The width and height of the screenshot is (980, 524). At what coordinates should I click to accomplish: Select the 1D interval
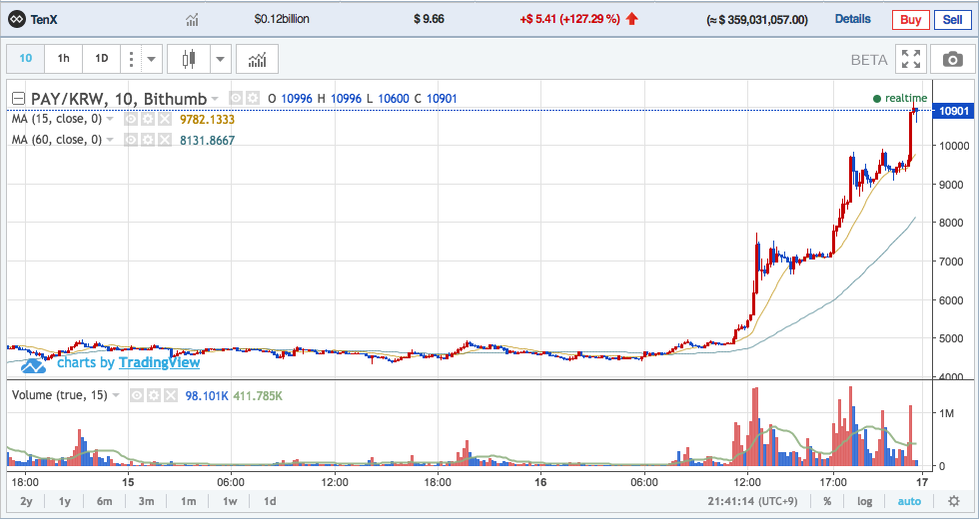coord(101,59)
